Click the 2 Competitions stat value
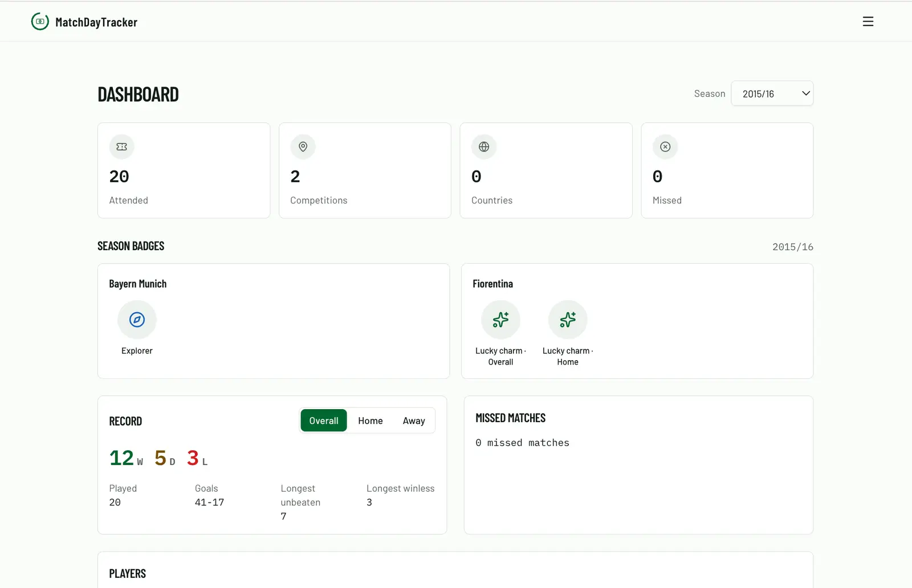The image size is (912, 588). tap(295, 177)
